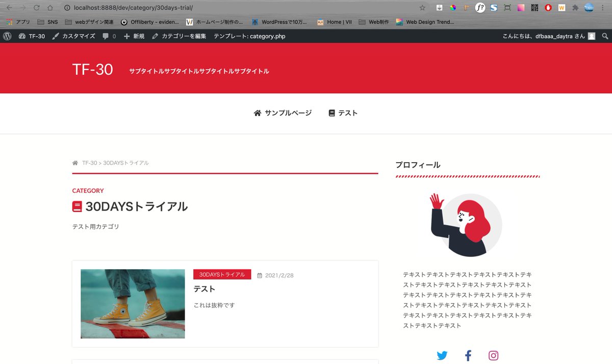
Task: Open the sneakers post thumbnail
Action: [x=133, y=304]
